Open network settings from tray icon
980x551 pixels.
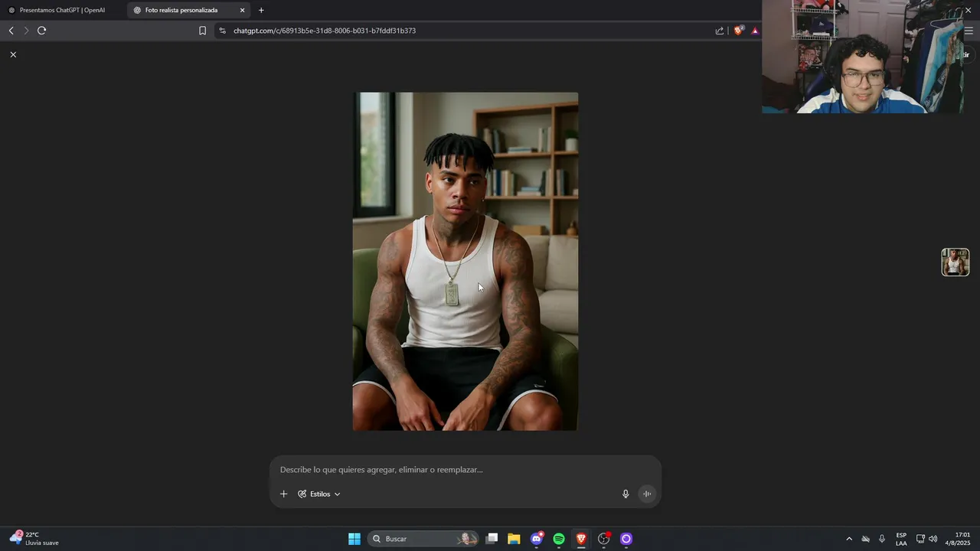coord(920,539)
